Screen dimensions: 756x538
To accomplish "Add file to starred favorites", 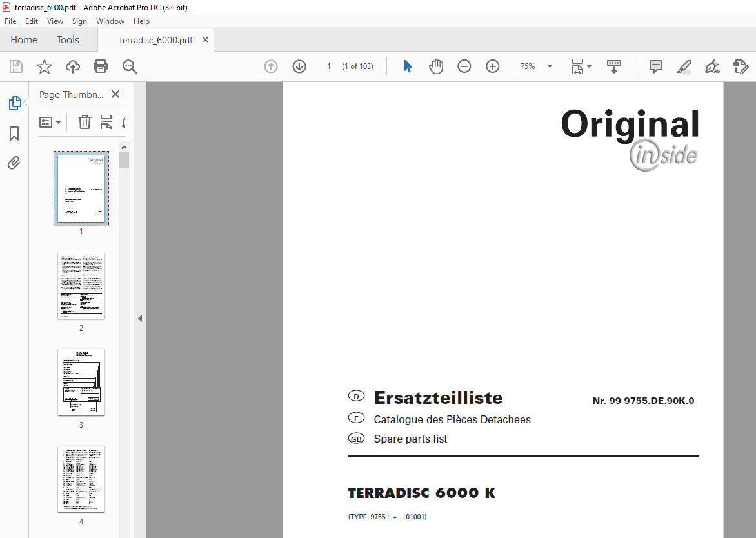I will pyautogui.click(x=45, y=66).
